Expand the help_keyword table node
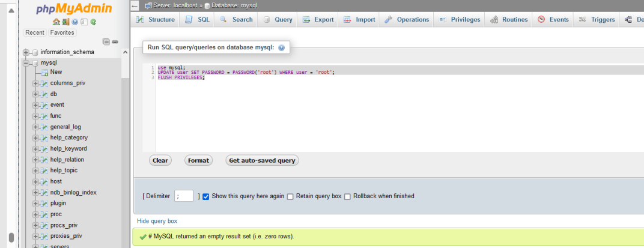 pos(35,149)
